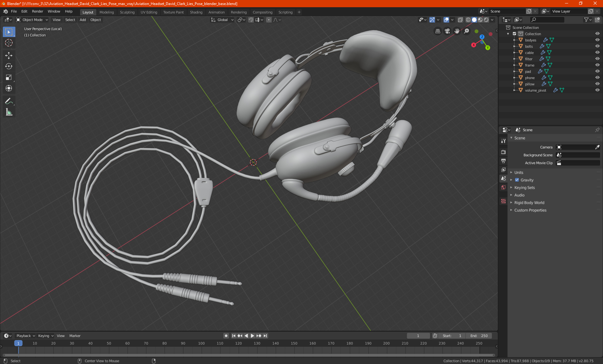Image resolution: width=603 pixels, height=364 pixels.
Task: Click the current frame number field
Action: [x=418, y=336]
